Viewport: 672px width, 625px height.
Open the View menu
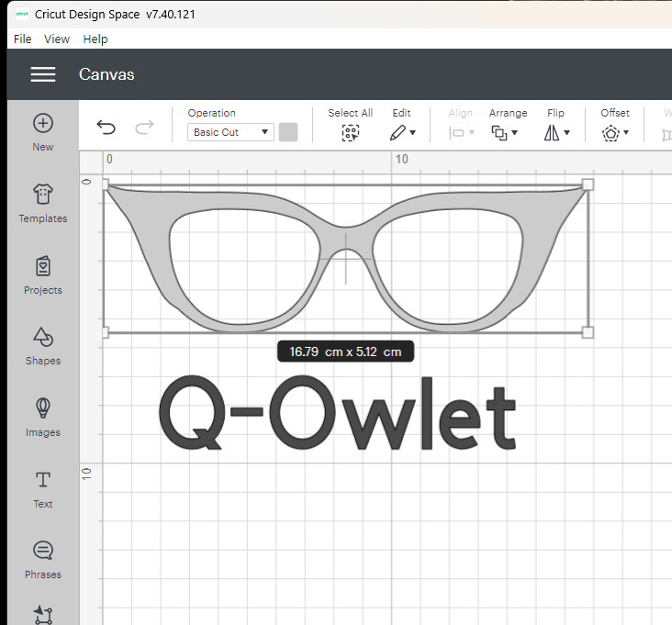[x=57, y=39]
